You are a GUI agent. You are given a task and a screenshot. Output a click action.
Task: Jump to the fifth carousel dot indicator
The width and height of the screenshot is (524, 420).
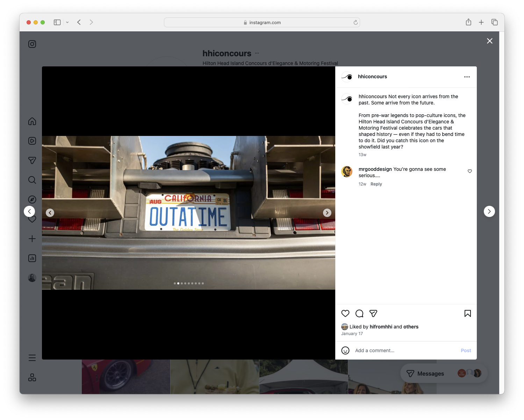pyautogui.click(x=189, y=283)
